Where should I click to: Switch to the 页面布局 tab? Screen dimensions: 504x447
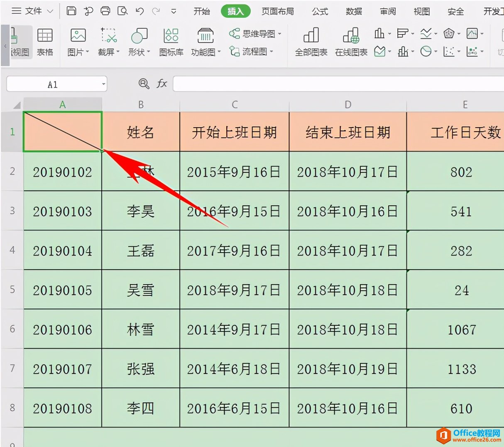[x=277, y=11]
